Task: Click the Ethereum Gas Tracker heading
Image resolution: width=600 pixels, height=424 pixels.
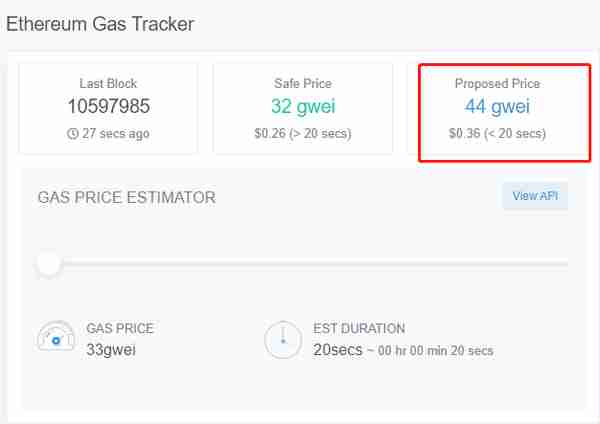Action: (100, 24)
